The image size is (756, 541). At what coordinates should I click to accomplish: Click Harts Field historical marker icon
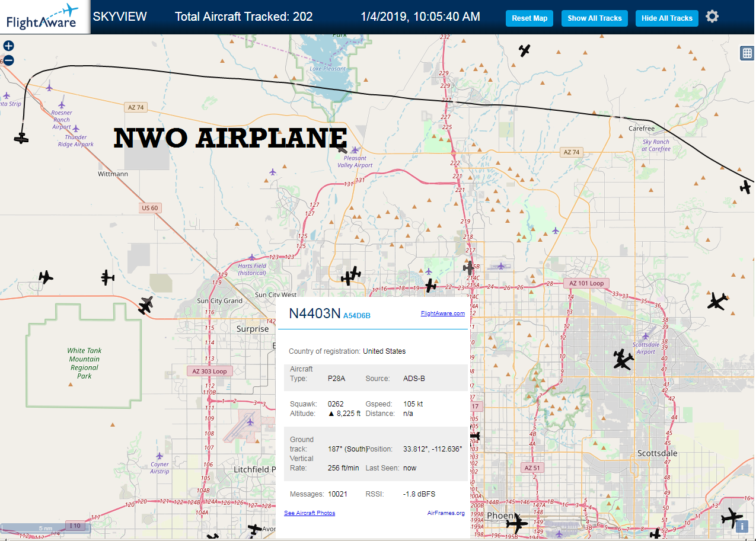pos(252,257)
